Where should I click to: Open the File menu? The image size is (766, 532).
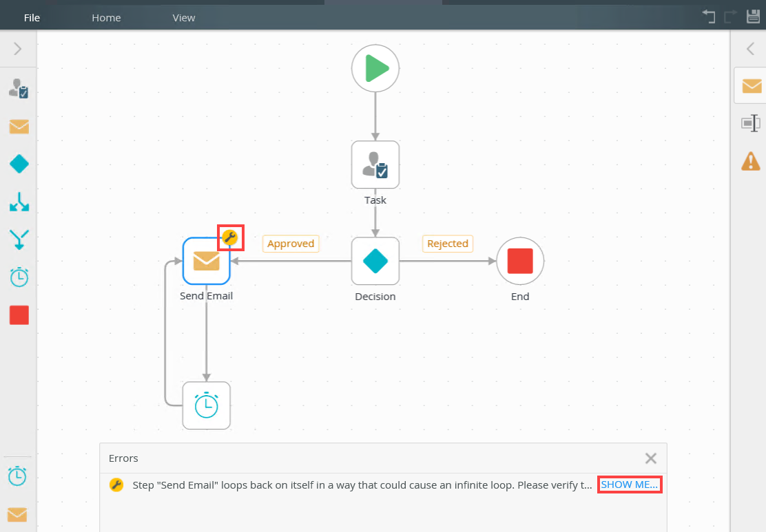[x=32, y=18]
